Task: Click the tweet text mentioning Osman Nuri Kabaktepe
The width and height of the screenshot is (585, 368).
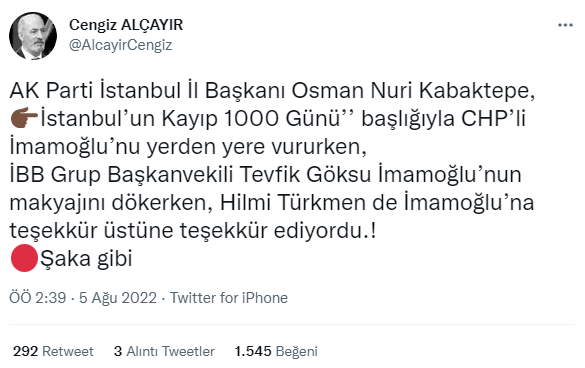Action: click(272, 91)
